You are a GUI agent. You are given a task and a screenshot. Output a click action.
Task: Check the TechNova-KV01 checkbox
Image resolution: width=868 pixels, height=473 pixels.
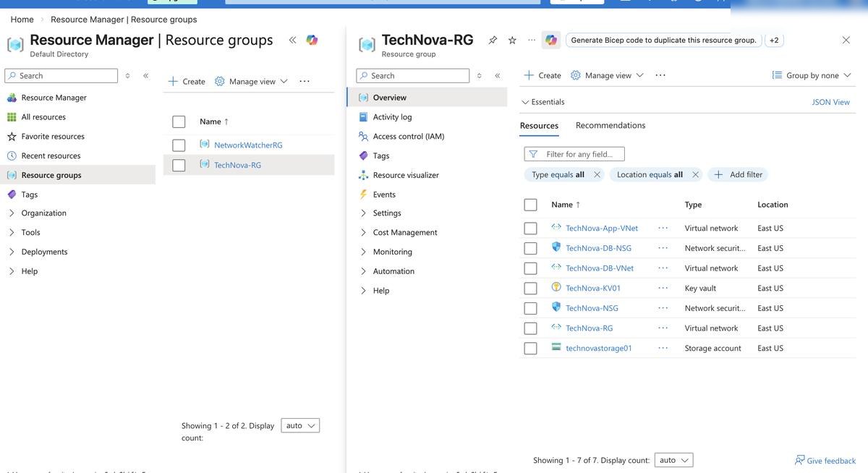(x=530, y=288)
